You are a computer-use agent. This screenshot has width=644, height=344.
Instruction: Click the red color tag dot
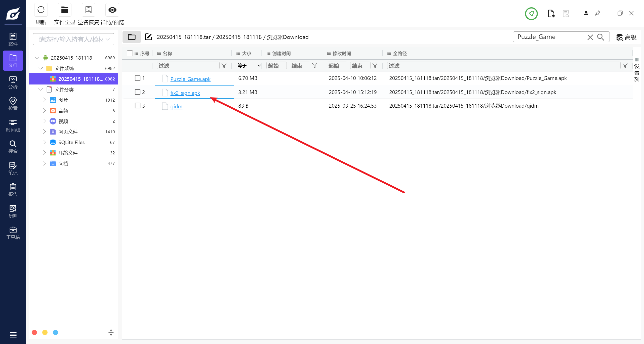click(34, 332)
